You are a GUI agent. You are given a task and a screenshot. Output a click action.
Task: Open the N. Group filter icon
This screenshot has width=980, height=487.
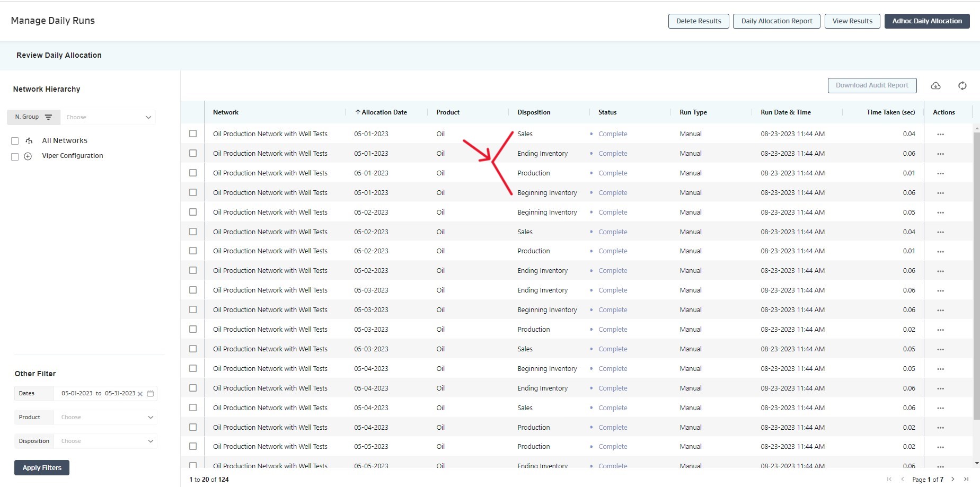click(48, 117)
